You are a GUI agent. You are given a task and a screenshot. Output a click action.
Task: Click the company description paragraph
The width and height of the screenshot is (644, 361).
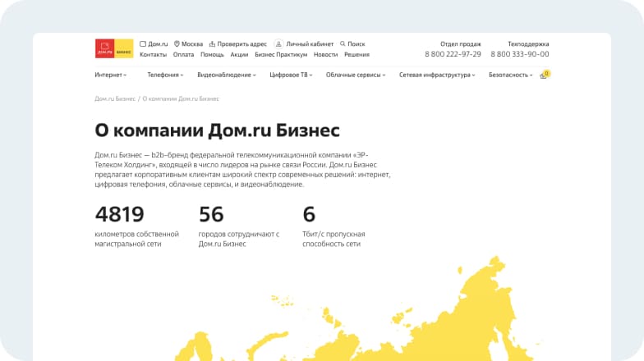242,170
